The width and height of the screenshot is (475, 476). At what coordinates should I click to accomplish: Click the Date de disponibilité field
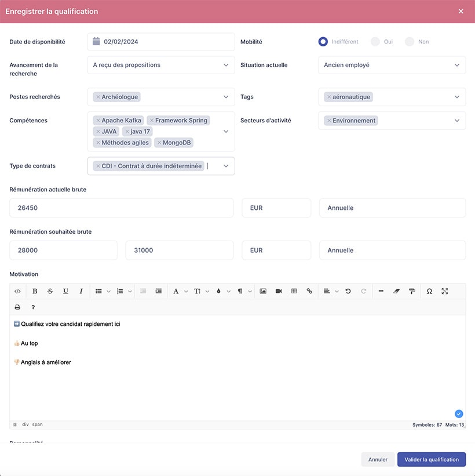[161, 42]
